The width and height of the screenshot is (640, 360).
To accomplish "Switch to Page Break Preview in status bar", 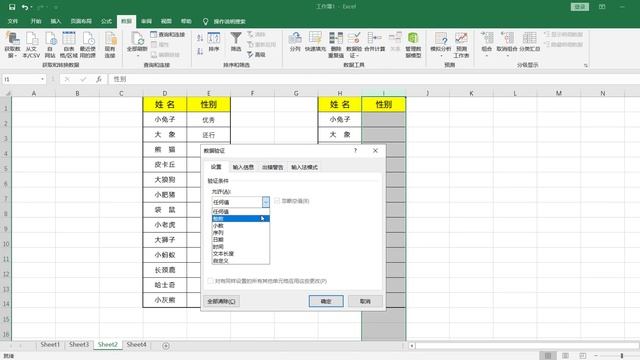I will [x=582, y=356].
